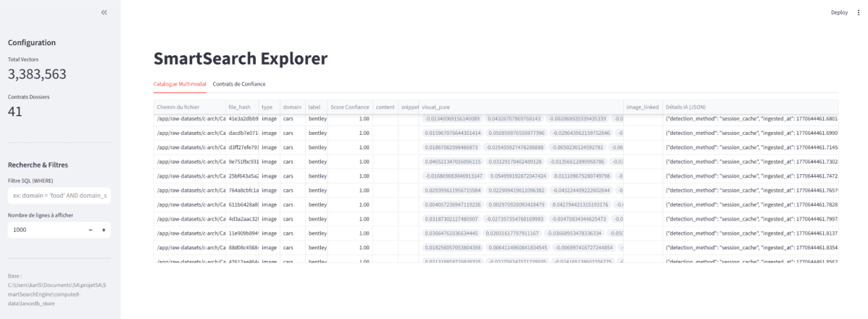Select the file hash cell 41e3a2dbb9
The width and height of the screenshot is (868, 319).
[x=241, y=118]
